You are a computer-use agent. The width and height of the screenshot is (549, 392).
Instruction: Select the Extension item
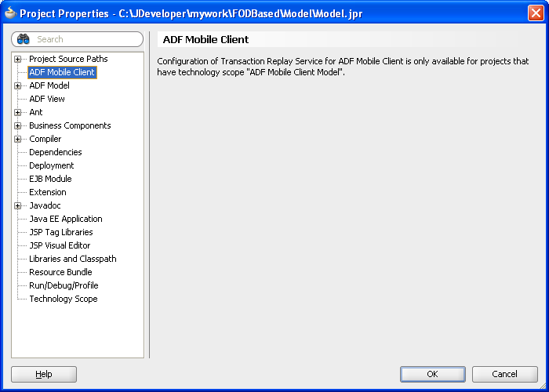point(48,192)
